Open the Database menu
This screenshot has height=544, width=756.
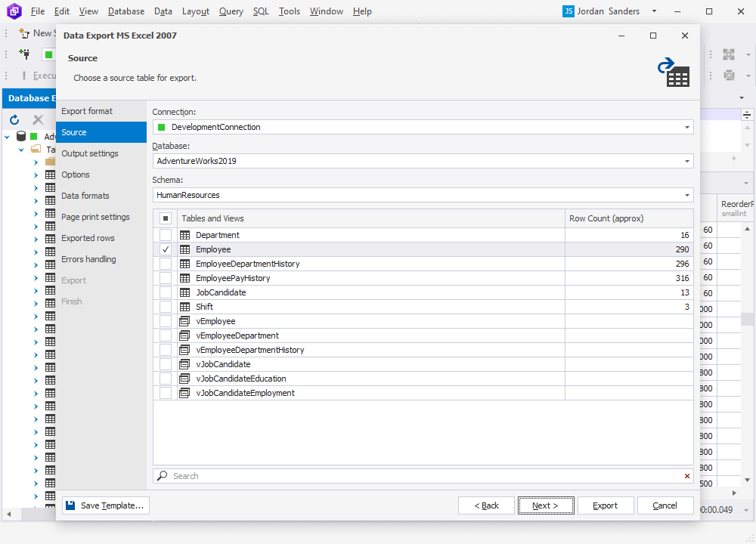click(126, 11)
